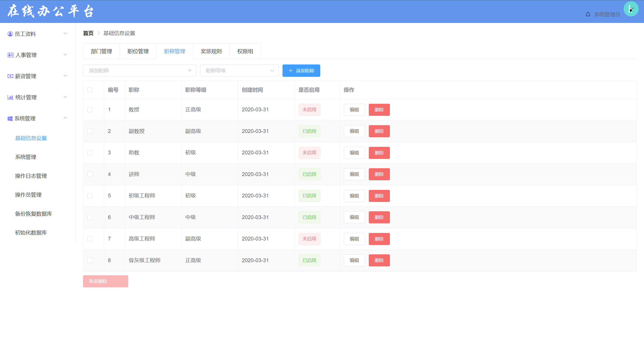Click the 薪资管理 money icon
Screen dimensions: 644x346
(x=10, y=76)
